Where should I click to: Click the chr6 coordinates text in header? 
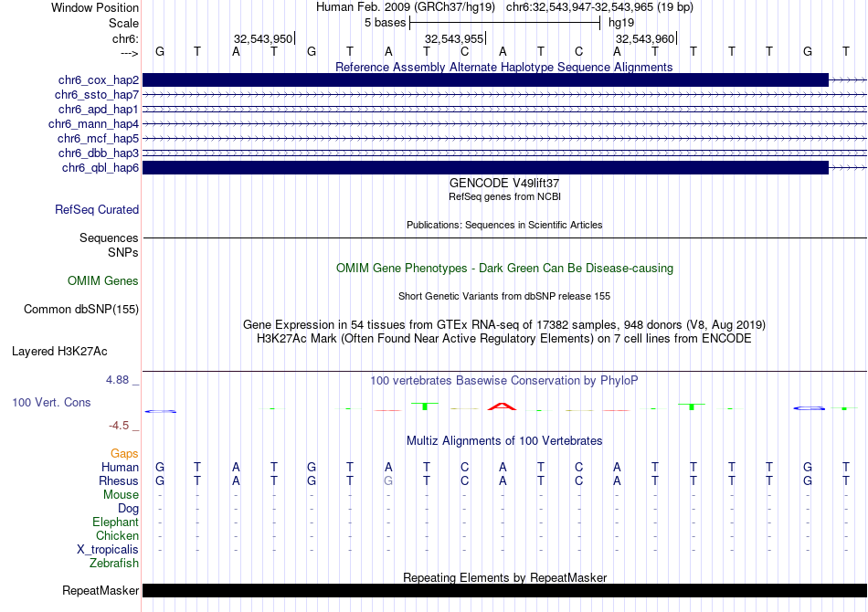[x=599, y=7]
